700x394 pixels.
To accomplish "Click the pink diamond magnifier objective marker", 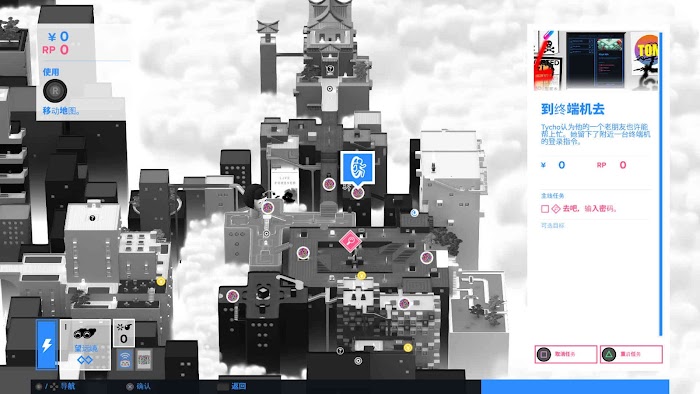I will [x=350, y=241].
